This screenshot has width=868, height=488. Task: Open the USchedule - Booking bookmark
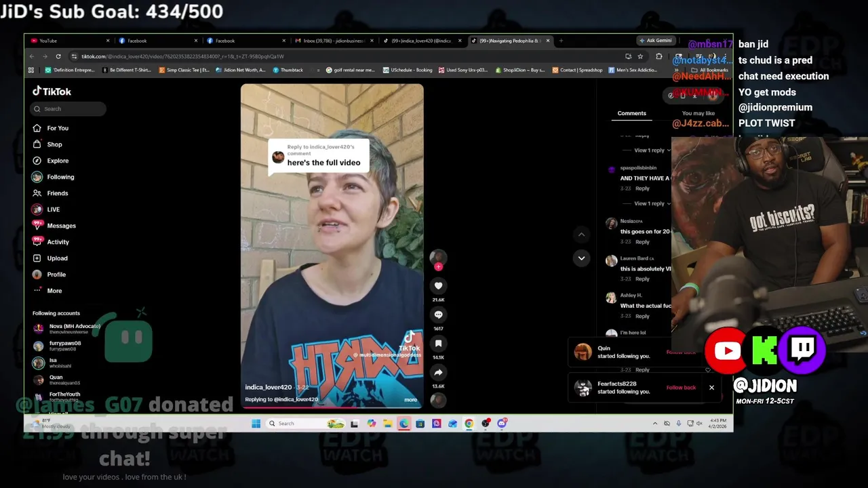pos(407,70)
